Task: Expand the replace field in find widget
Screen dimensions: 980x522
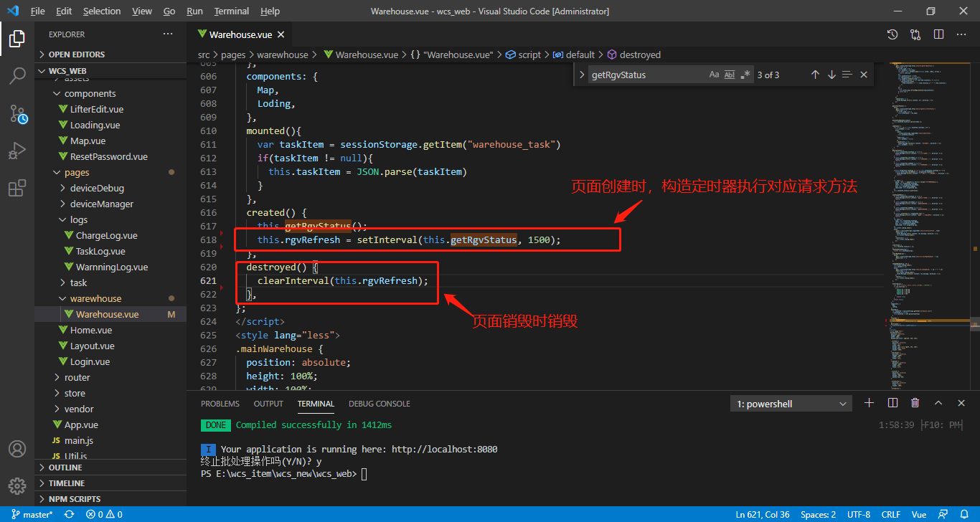Action: pyautogui.click(x=581, y=75)
